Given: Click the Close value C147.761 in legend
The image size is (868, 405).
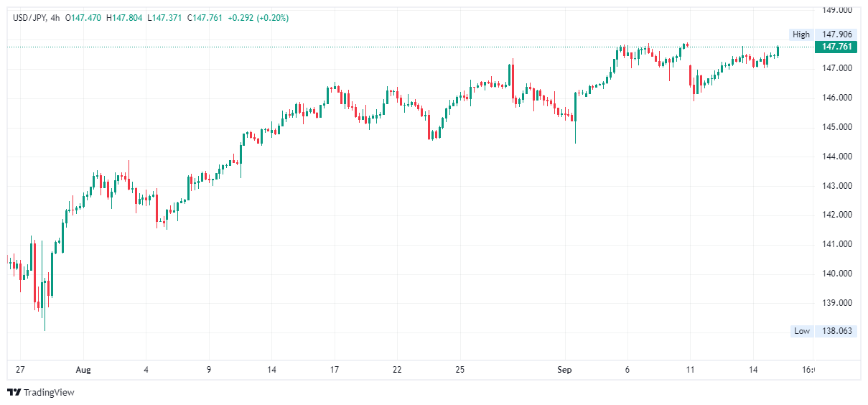Looking at the screenshot, I should coord(205,18).
